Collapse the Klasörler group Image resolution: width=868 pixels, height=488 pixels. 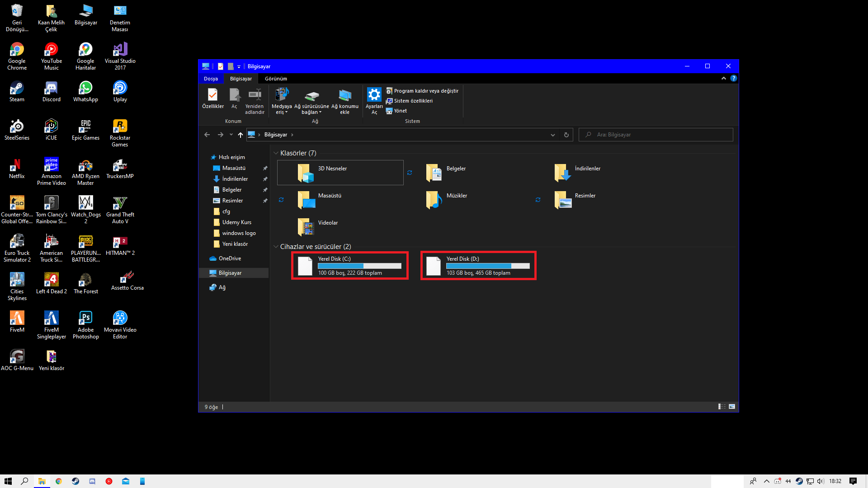coord(276,153)
